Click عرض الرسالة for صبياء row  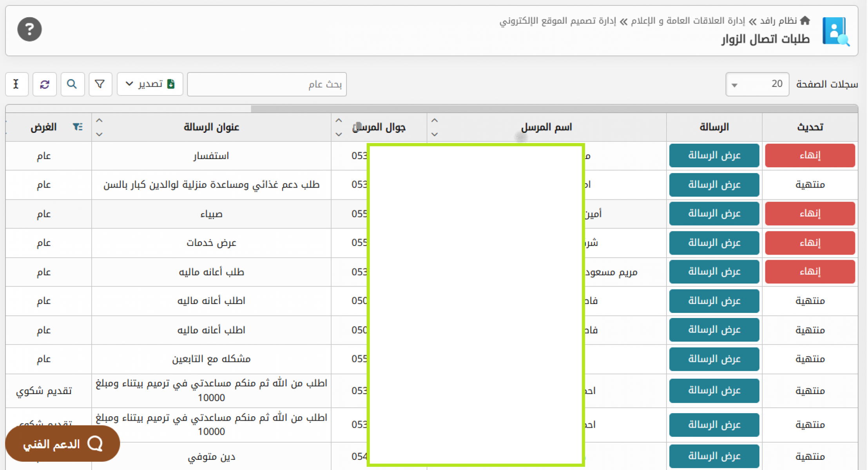tap(714, 213)
